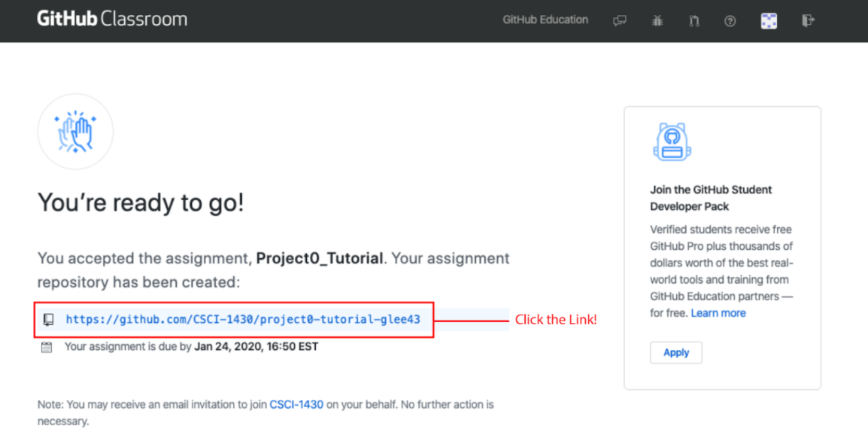This screenshot has height=435, width=868.
Task: Click the repository book icon
Action: [x=49, y=320]
